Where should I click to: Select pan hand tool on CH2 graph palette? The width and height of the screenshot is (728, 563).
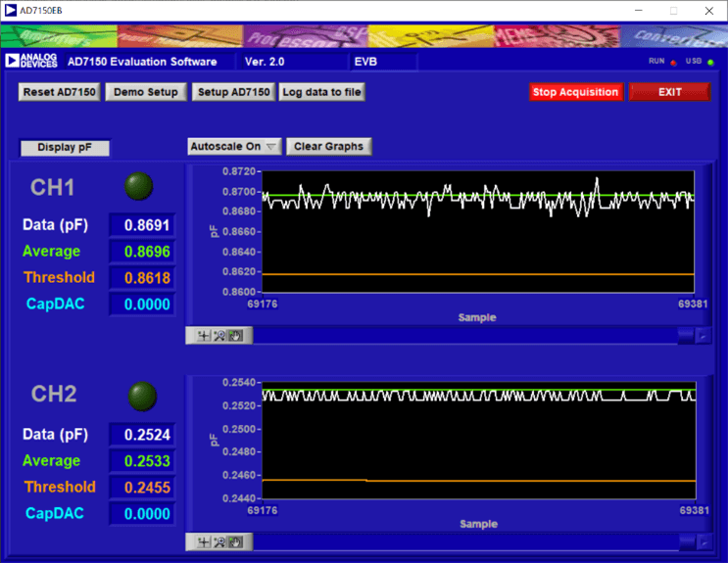[x=235, y=542]
